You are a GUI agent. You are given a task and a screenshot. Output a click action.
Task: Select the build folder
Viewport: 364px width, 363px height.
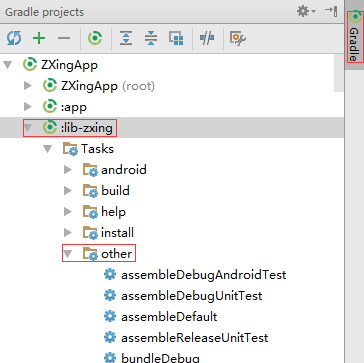(x=106, y=191)
